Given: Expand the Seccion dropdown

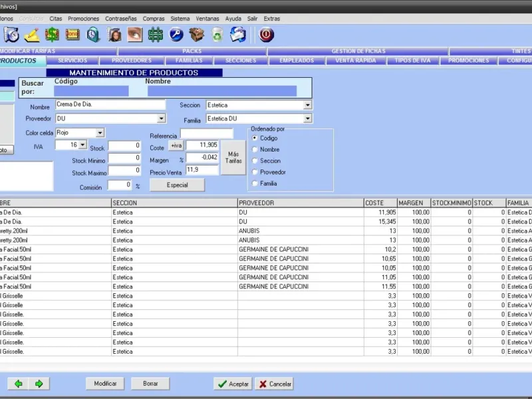Looking at the screenshot, I should pos(307,105).
